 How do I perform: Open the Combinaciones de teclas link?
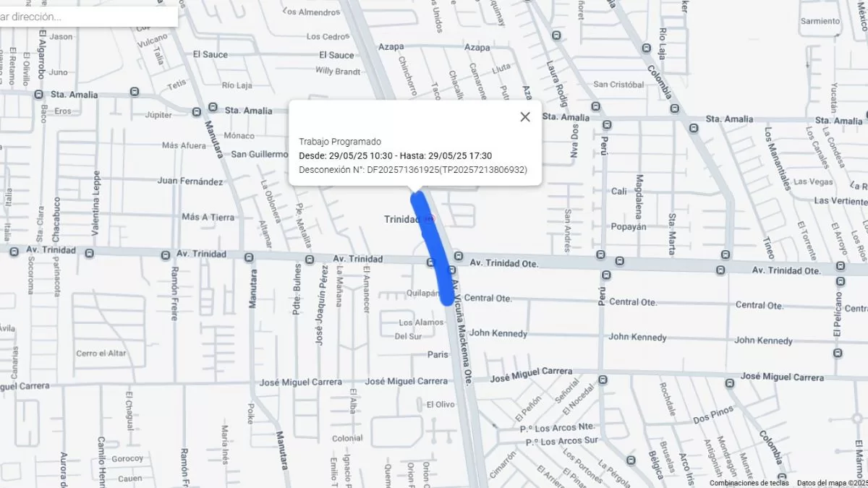click(x=749, y=483)
